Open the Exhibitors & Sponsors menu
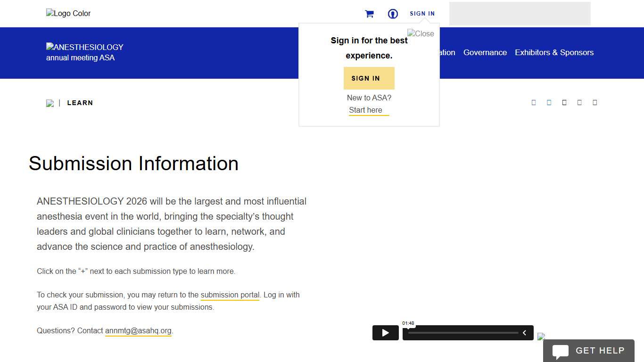 tap(554, 53)
